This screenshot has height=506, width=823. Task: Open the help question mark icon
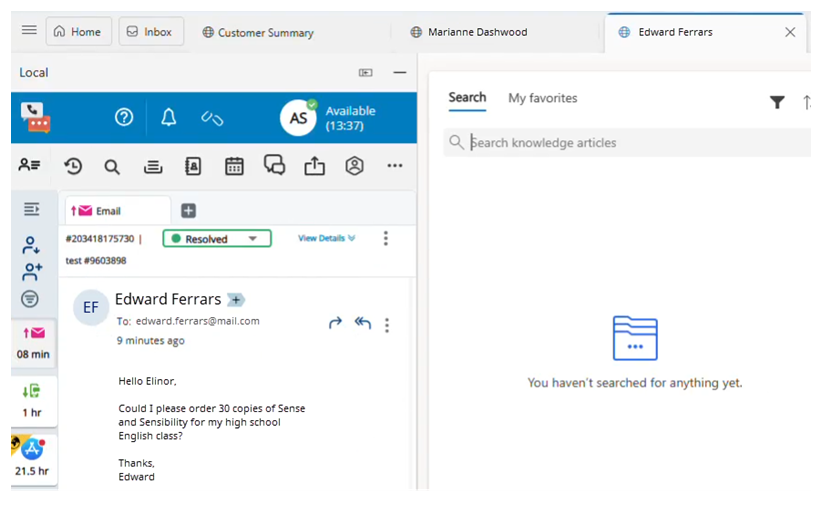click(124, 117)
